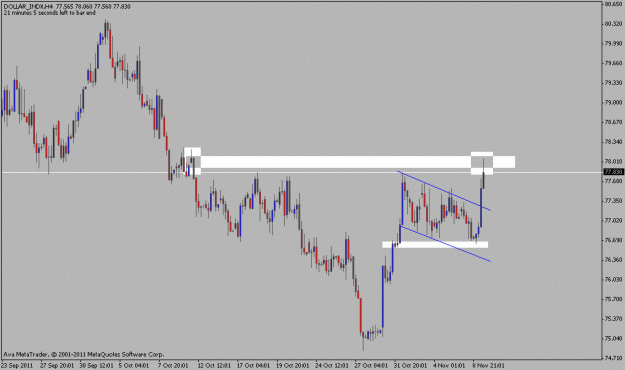Click the '8 Nov 21:01' time axis label
The height and width of the screenshot is (370, 625).
coord(488,365)
